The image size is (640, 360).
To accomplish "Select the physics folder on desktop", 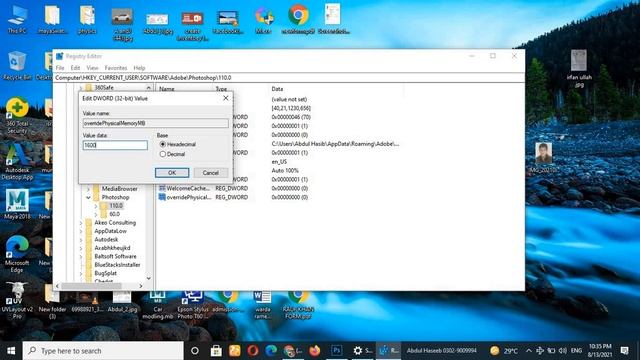I will pos(87,19).
